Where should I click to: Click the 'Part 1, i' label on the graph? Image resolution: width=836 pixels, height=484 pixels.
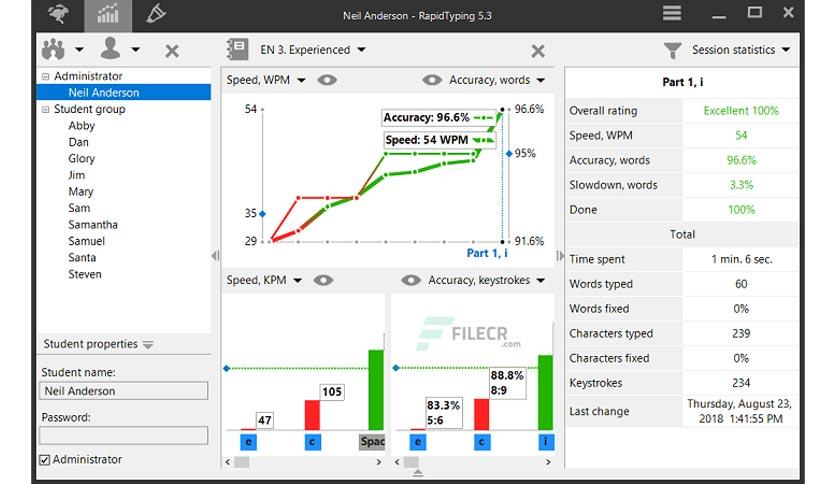[487, 253]
